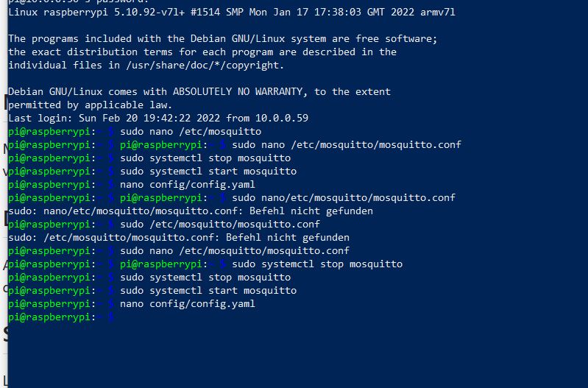The width and height of the screenshot is (588, 388).
Task: Click the blank terminal area below the prompt
Action: 294,353
